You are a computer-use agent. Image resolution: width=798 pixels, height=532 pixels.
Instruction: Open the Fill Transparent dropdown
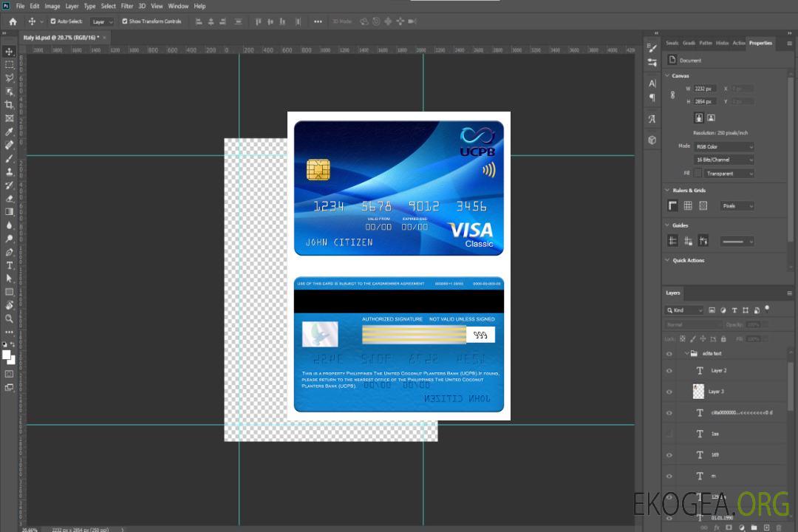[729, 174]
